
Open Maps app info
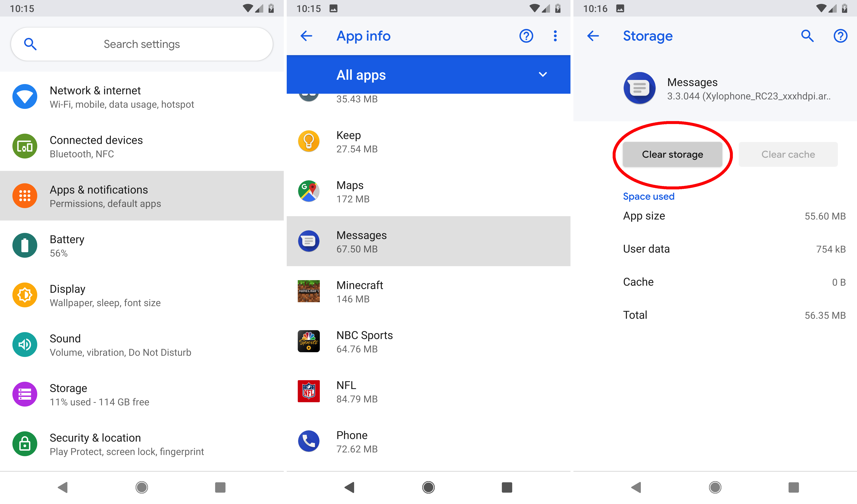pos(428,192)
